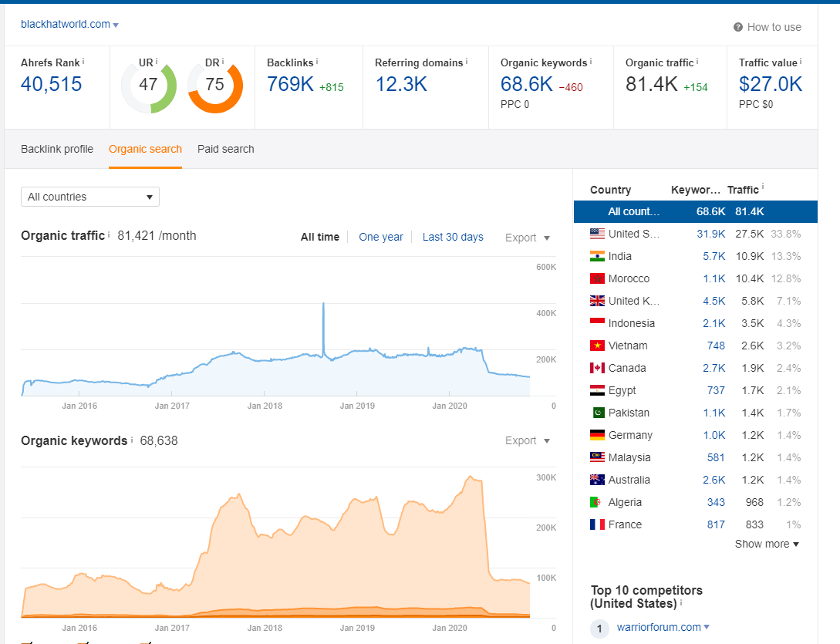This screenshot has height=644, width=840.
Task: Click info icon next to Referring domains
Action: [x=467, y=62]
